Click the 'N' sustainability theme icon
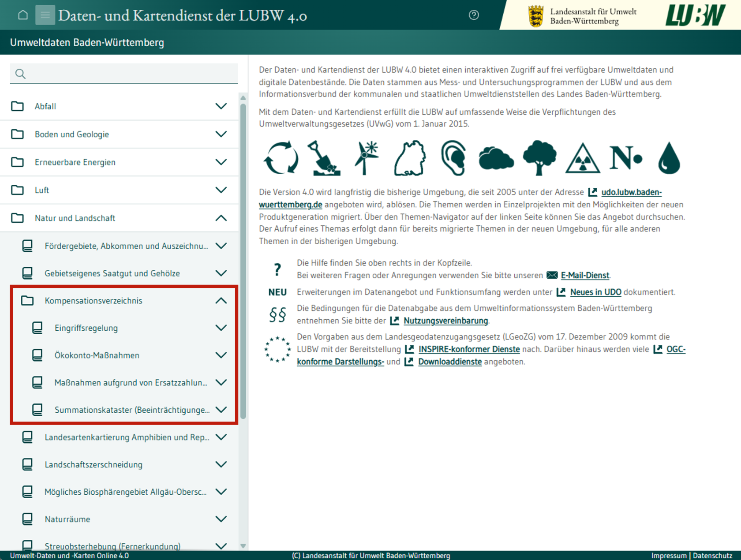Viewport: 741px width, 560px height. click(x=626, y=158)
